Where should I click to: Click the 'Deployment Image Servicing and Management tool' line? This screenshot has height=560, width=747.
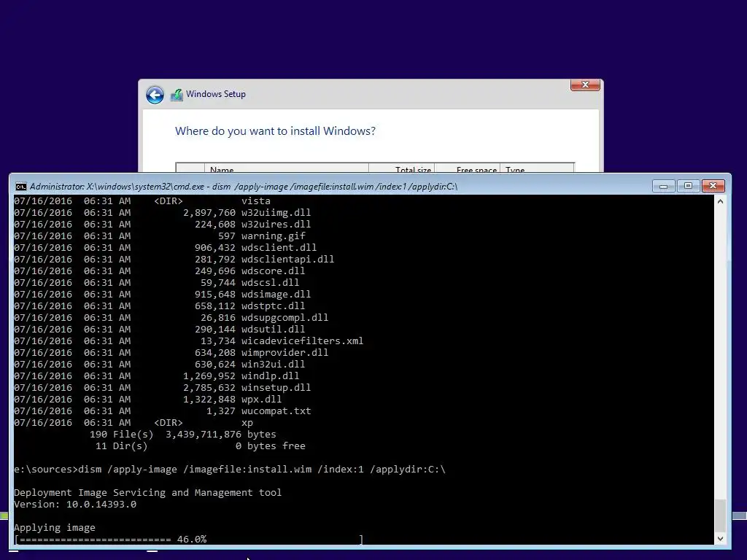click(147, 493)
